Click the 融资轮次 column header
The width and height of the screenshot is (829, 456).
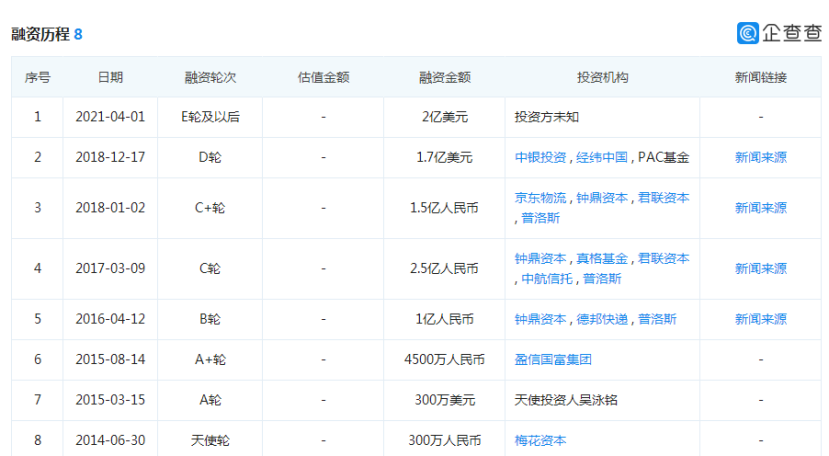tap(210, 78)
